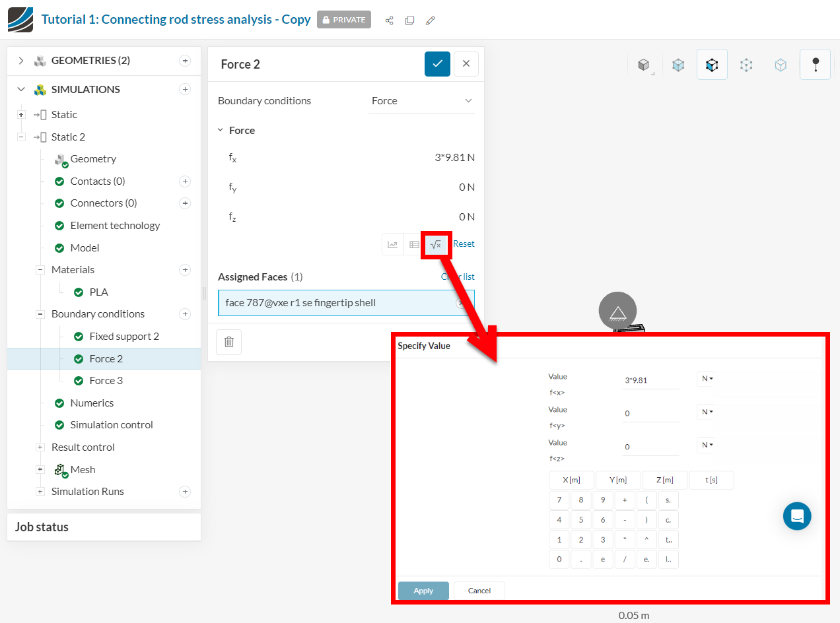Click the Job status panel header
Screen dimensions: 840x623
[104, 527]
